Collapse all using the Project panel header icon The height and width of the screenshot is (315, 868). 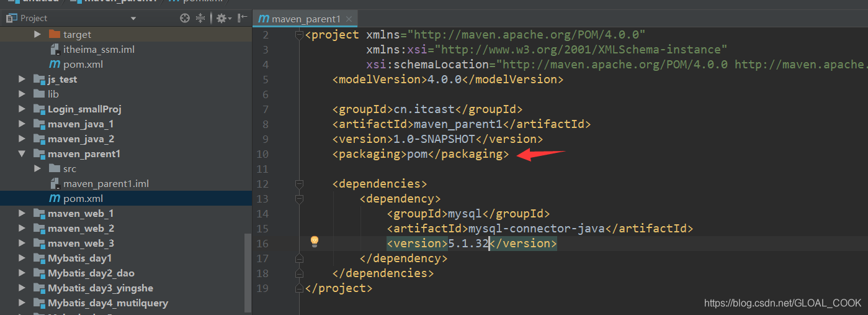pyautogui.click(x=200, y=18)
